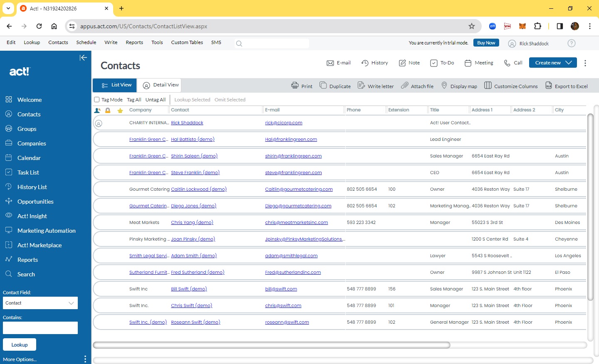Viewport: 599px width, 364px height.
Task: Select Steve Franklin row circle
Action: [x=99, y=173]
